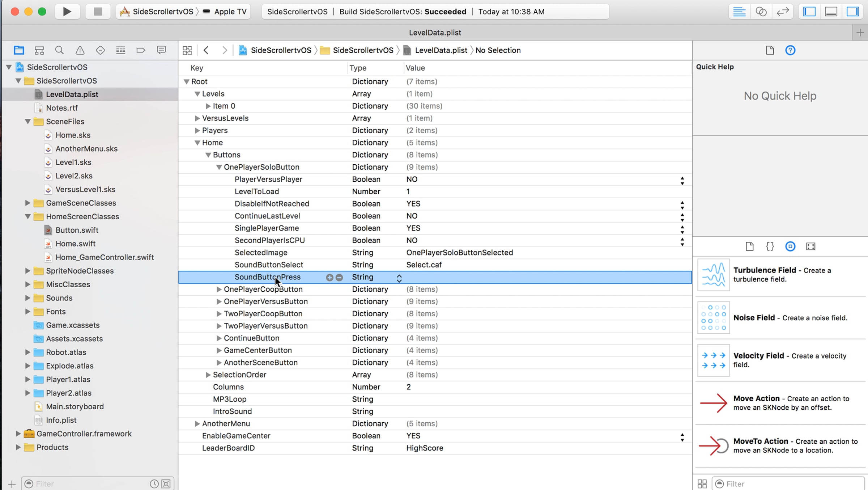
Task: Toggle the utilities inspector panel
Action: 853,12
